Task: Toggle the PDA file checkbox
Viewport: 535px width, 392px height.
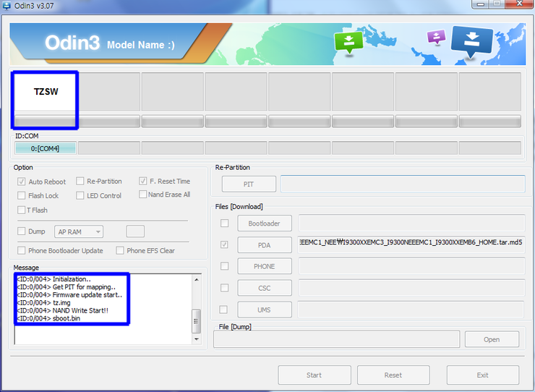Action: tap(225, 245)
